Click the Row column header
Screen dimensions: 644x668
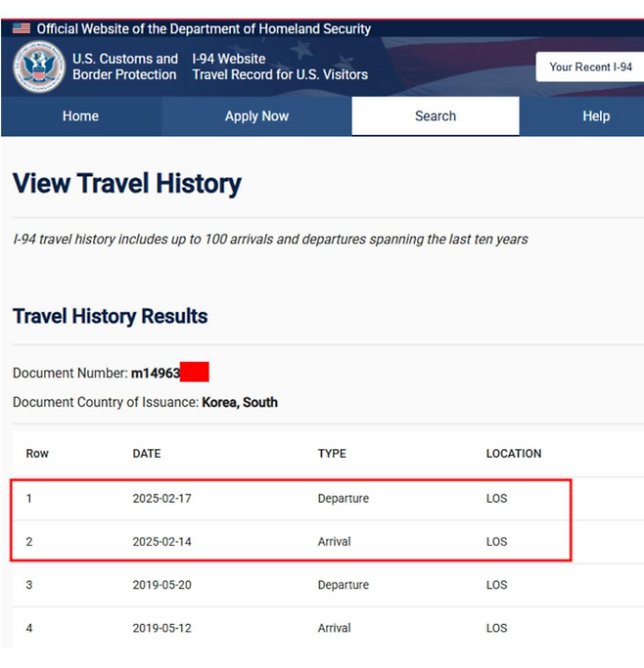point(37,454)
